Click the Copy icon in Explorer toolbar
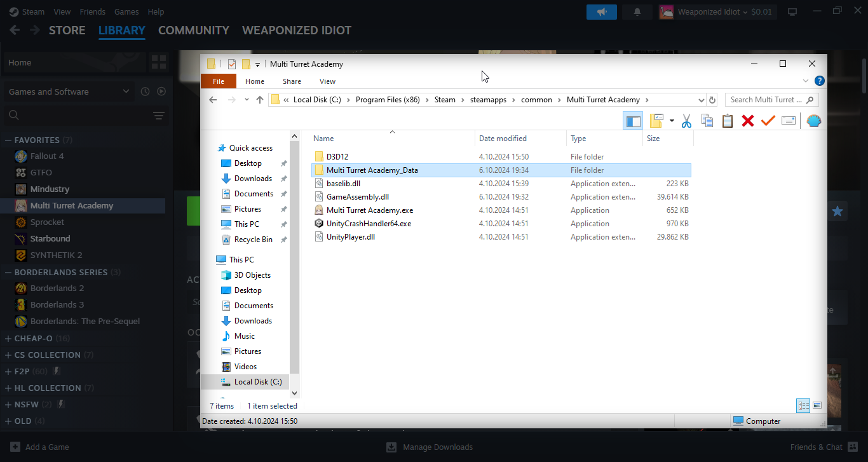The image size is (868, 462). [707, 121]
